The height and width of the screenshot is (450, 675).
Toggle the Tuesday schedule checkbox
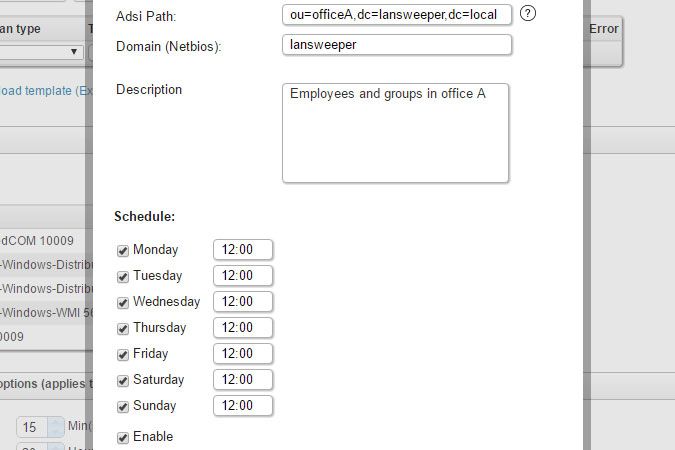[x=123, y=276]
